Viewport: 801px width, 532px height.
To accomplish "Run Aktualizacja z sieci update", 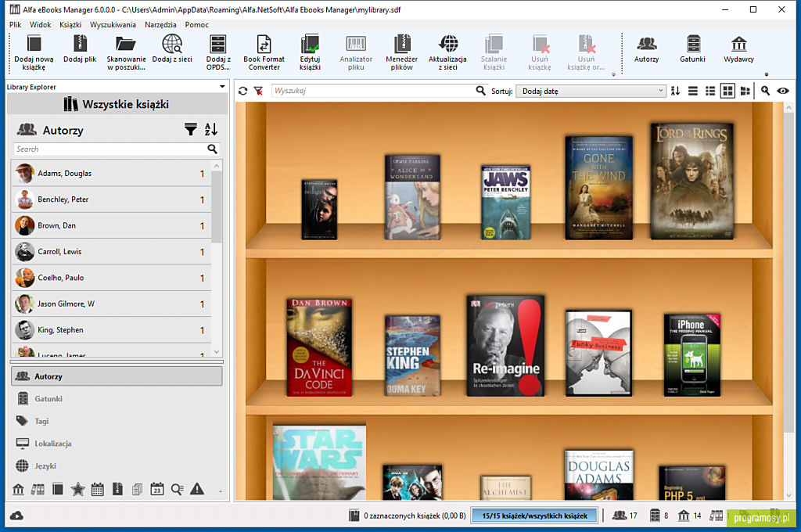I will tap(448, 52).
